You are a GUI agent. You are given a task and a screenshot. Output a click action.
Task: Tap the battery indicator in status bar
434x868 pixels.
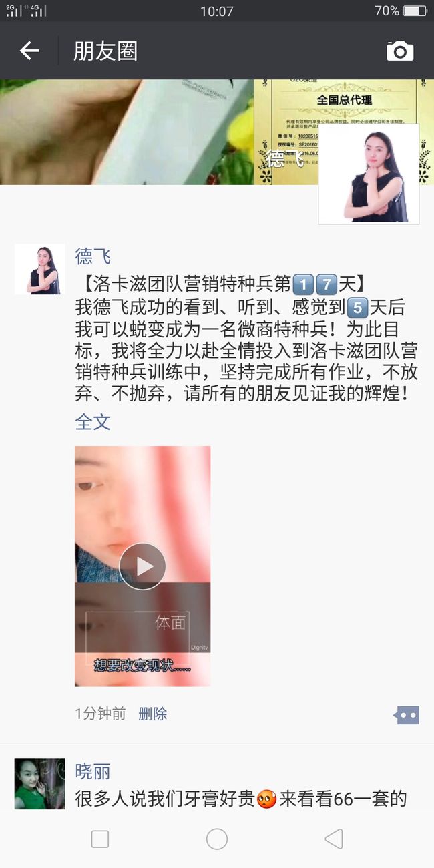(x=415, y=11)
